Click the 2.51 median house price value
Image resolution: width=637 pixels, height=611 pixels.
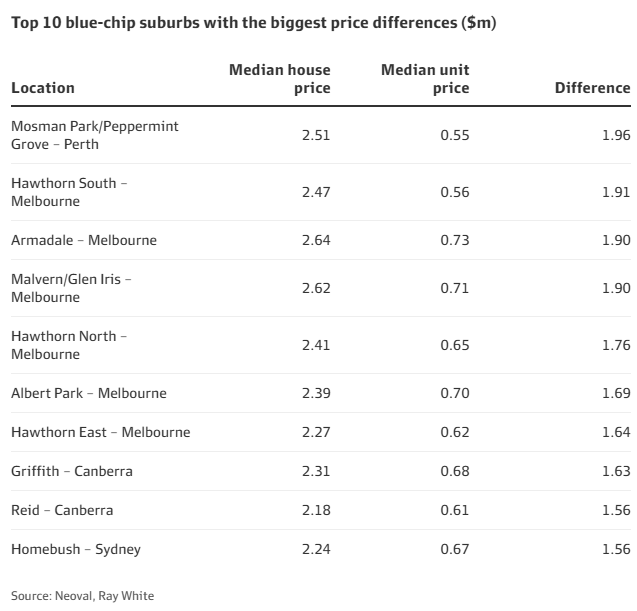(x=316, y=135)
